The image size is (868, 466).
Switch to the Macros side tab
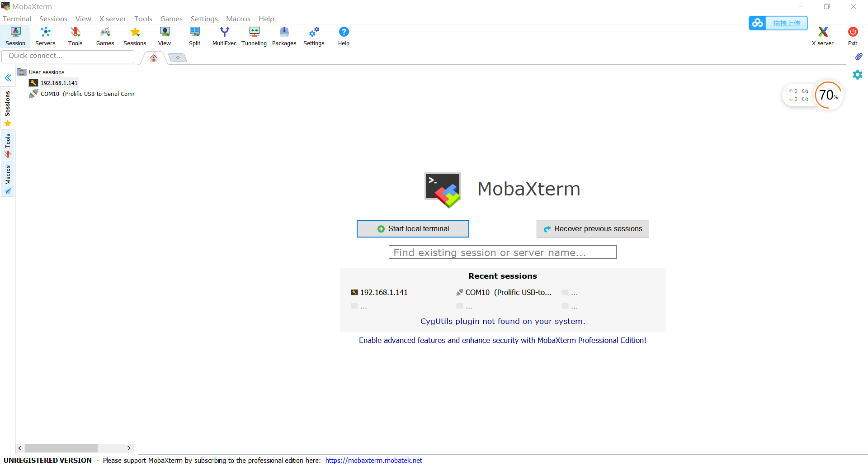8,179
